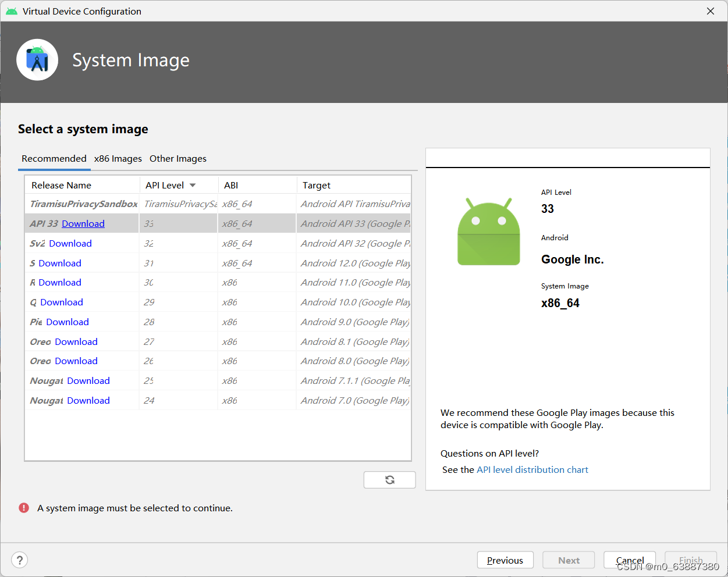Select the Android 7.1.1 (Google Play) target cell
Viewport: 728px width, 577px height.
pyautogui.click(x=354, y=381)
